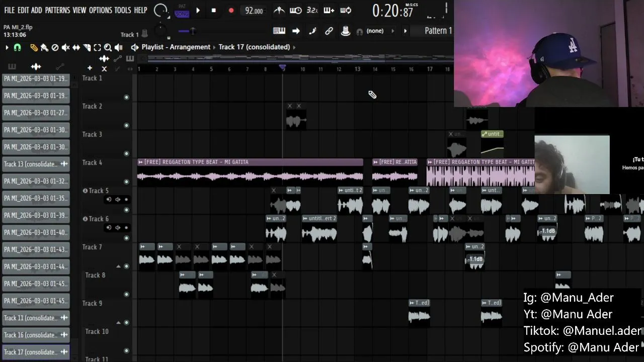The width and height of the screenshot is (644, 362).
Task: Toggle PAT/SONG mode switch
Action: point(182,11)
